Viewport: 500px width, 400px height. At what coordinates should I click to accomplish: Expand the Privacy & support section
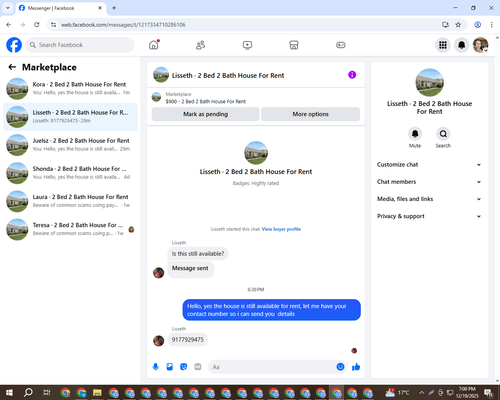click(429, 216)
